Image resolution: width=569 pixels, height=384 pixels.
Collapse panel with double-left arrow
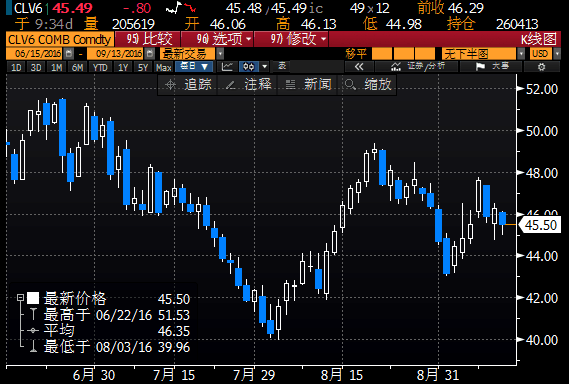[359, 67]
